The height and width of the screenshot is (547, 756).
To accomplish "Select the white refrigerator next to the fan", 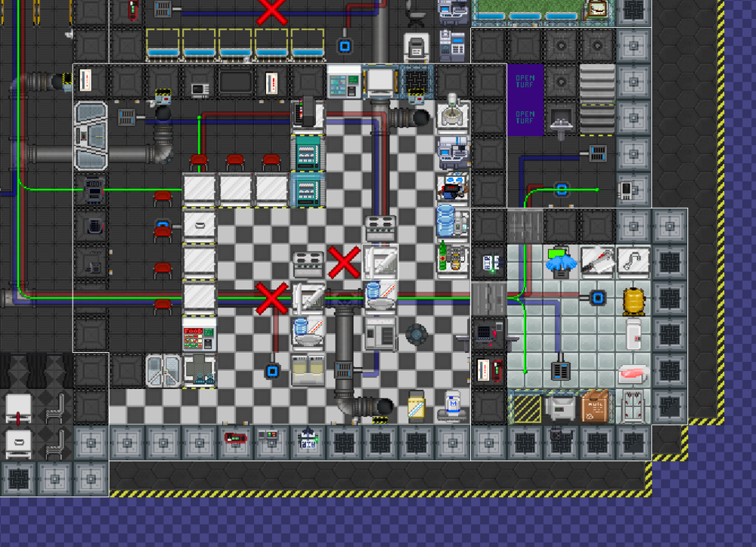I will click(380, 332).
